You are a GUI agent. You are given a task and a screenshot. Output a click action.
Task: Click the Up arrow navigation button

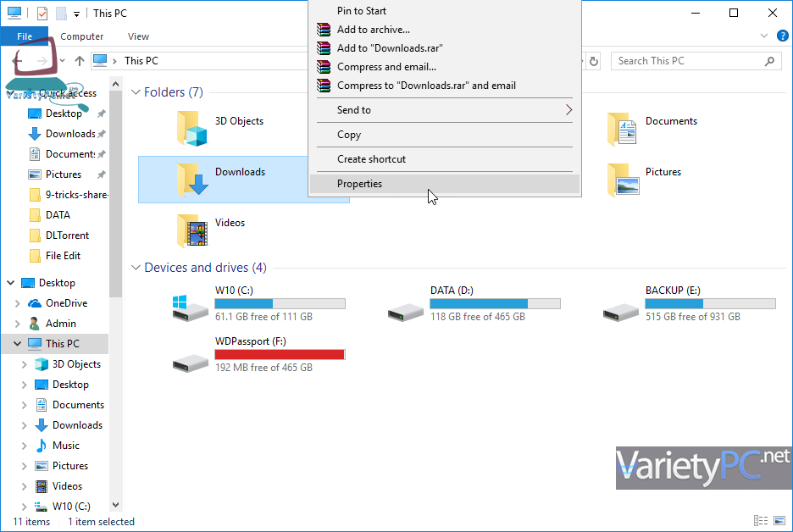[80, 61]
